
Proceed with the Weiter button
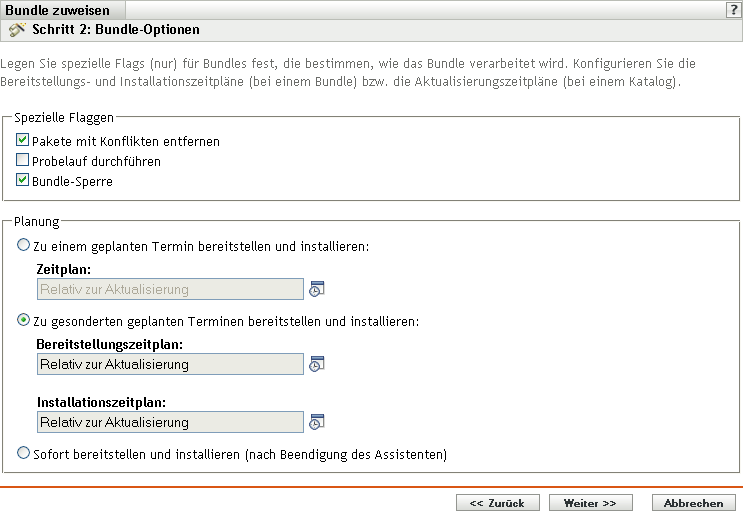point(589,502)
